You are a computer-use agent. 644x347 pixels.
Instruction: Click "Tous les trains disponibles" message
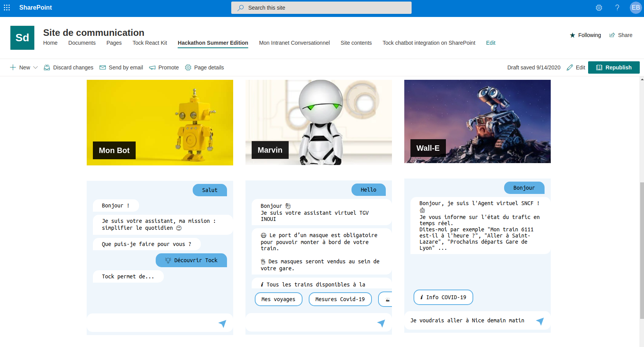pos(322,284)
